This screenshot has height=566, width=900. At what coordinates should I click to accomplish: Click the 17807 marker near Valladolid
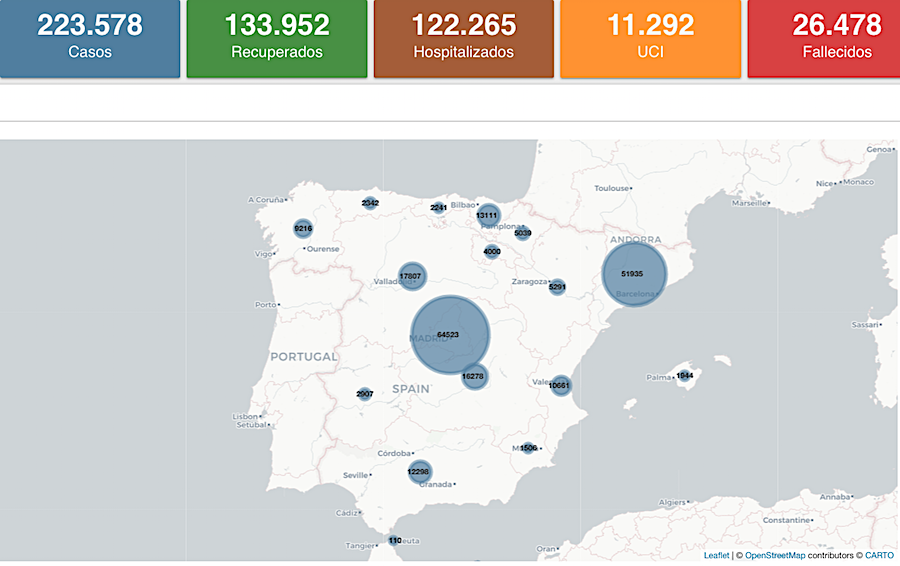tap(411, 276)
